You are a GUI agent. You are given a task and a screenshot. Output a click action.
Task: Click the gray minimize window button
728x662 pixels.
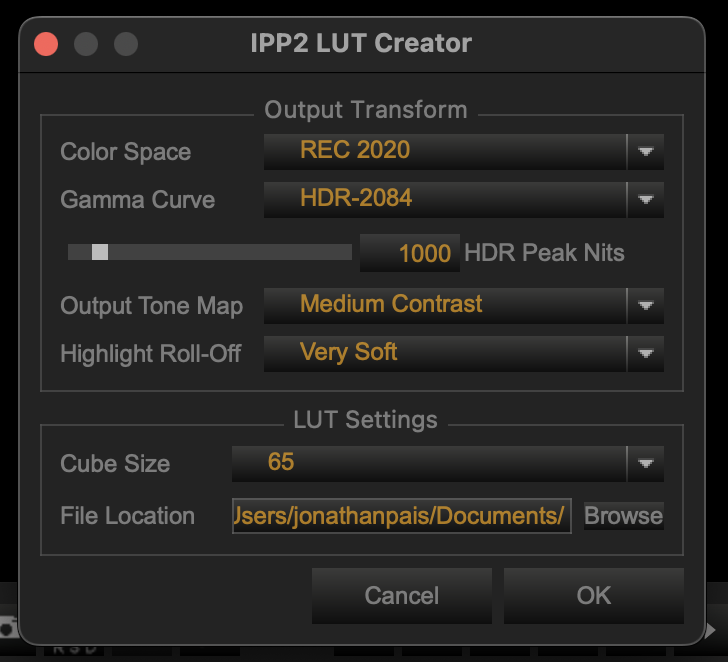(86, 44)
